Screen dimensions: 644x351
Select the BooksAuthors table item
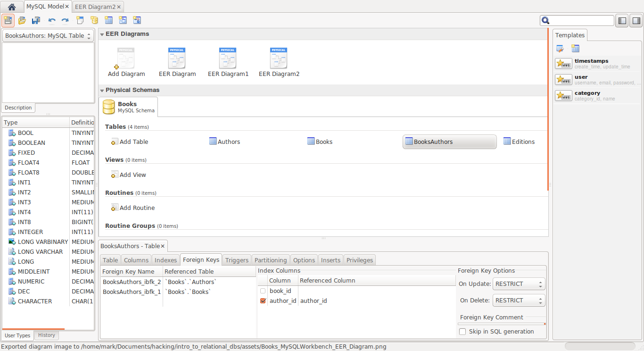pyautogui.click(x=449, y=142)
